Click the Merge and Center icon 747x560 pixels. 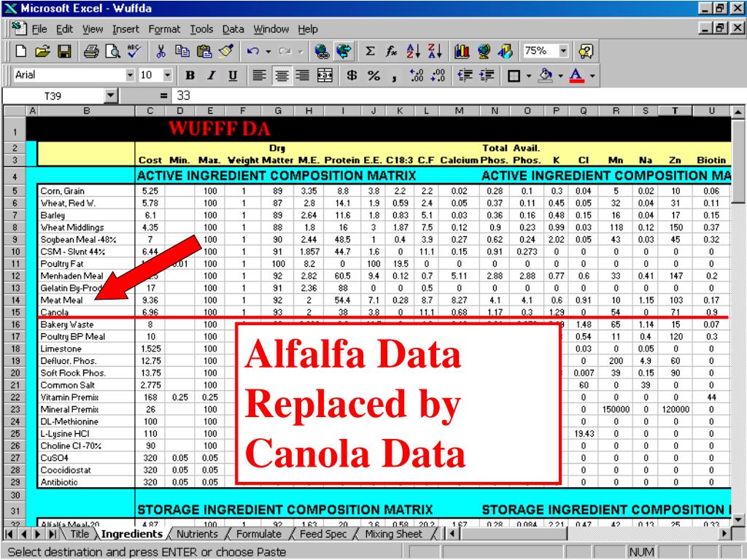(x=325, y=75)
